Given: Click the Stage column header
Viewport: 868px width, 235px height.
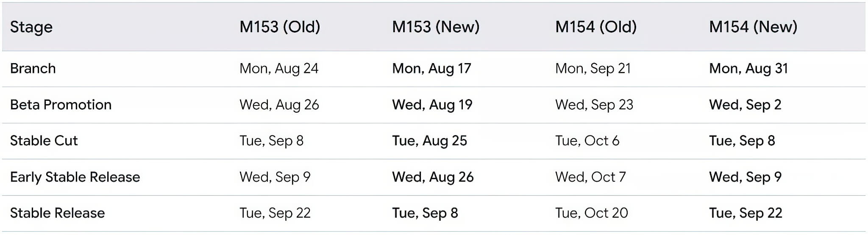Looking at the screenshot, I should click(31, 27).
